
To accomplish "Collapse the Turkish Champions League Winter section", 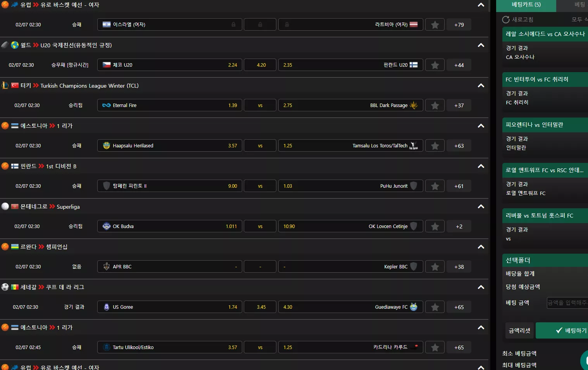I will pos(481,86).
